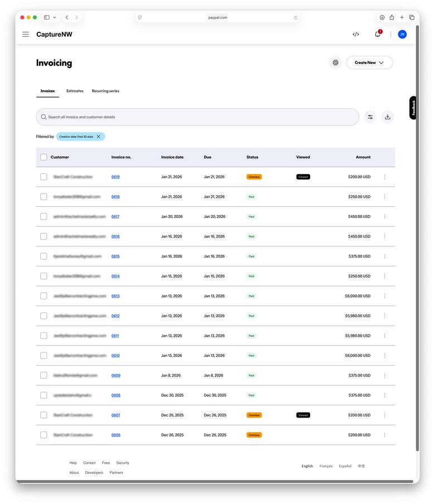Open the notifications bell
Image resolution: width=435 pixels, height=504 pixels.
pos(378,35)
